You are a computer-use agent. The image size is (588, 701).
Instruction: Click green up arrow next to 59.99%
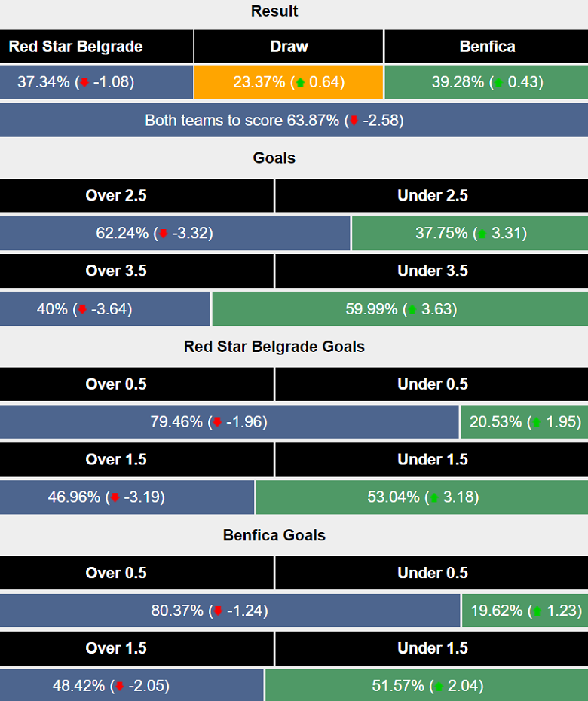412,309
